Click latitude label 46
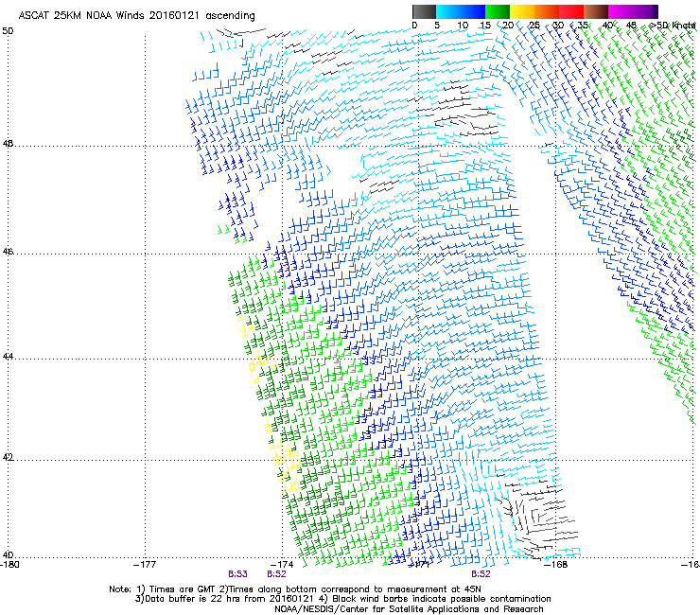The image size is (700, 615). [8, 252]
